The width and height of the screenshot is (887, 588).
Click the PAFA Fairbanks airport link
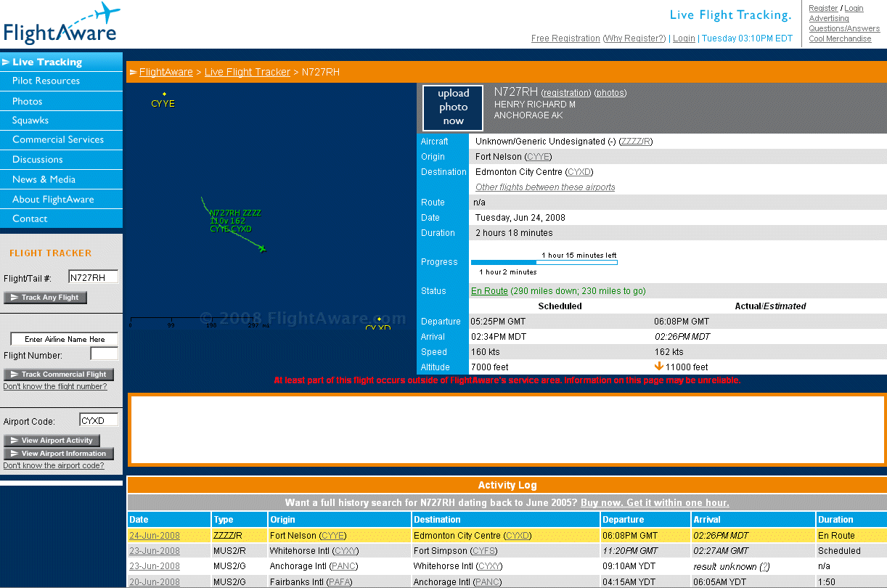coord(340,582)
